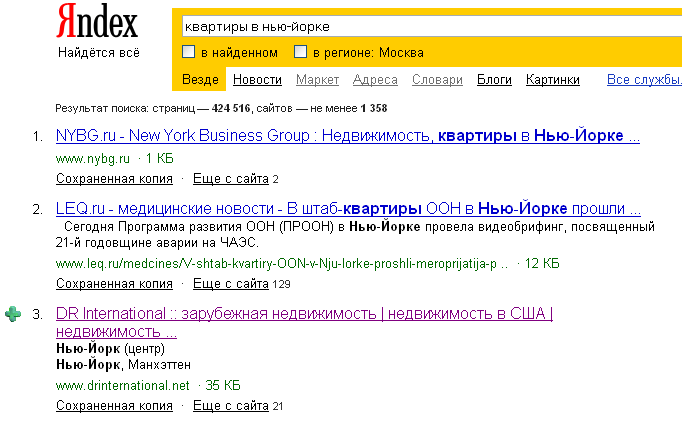Enable the 'в регионе: Москва' checkbox
Screen dimensions: 682x421
[x=300, y=52]
